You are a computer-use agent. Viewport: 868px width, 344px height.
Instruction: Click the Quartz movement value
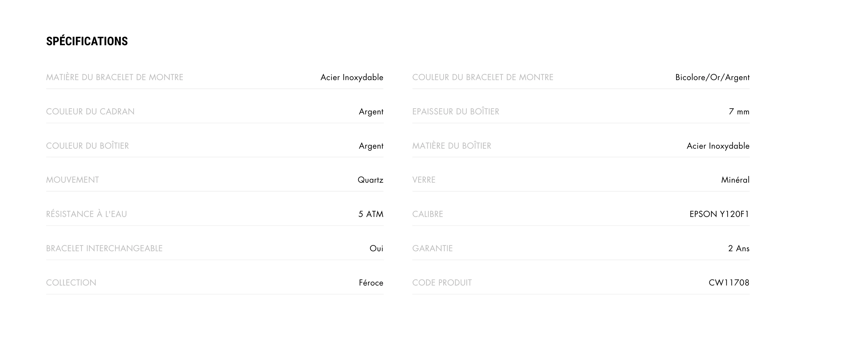pos(370,180)
